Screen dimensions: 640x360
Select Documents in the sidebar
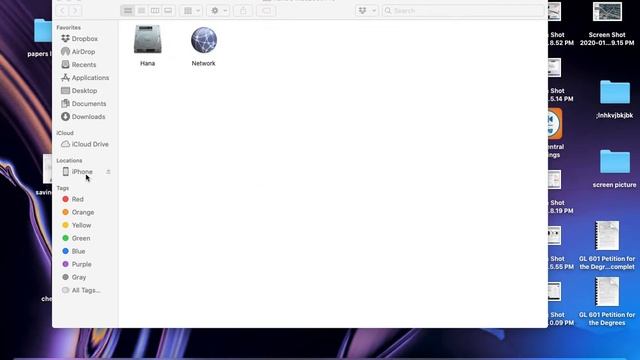[89, 104]
